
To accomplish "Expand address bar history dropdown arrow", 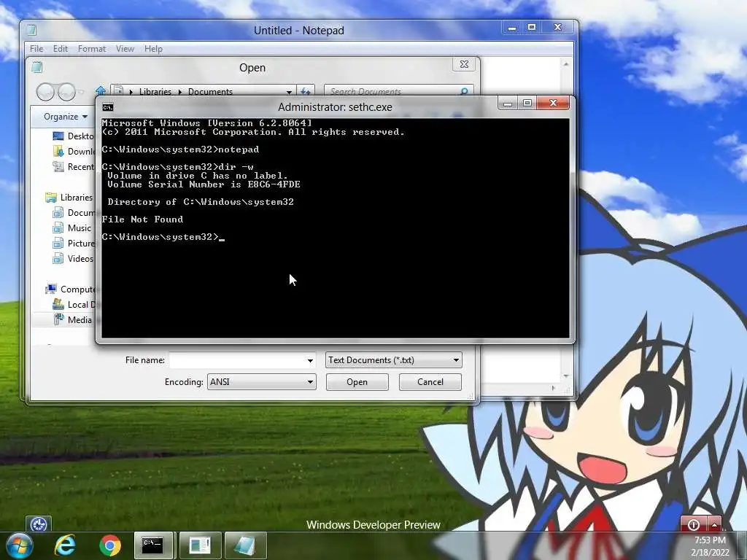I will point(289,91).
